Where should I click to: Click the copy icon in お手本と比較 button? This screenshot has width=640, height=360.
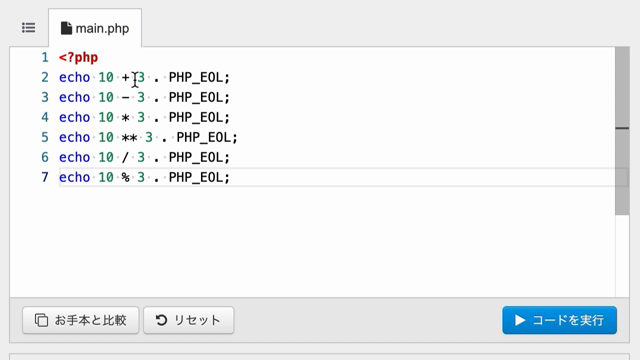41,320
